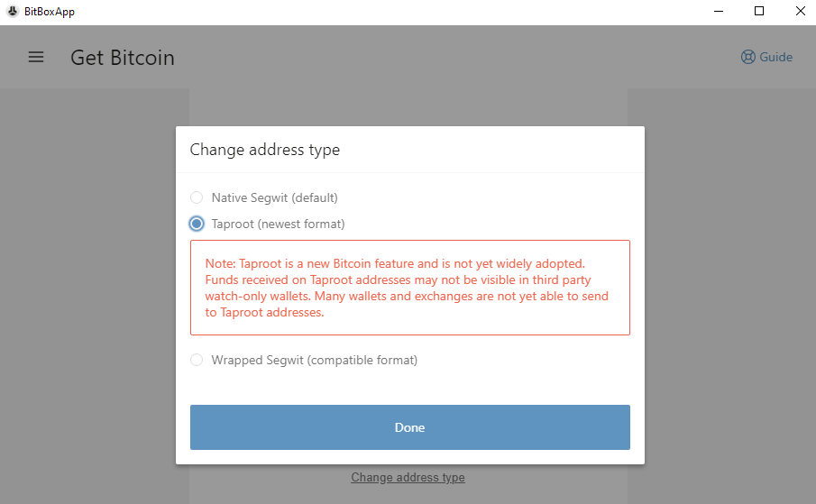The width and height of the screenshot is (816, 504).
Task: Select Native Segwit (default) radio button
Action: point(197,197)
